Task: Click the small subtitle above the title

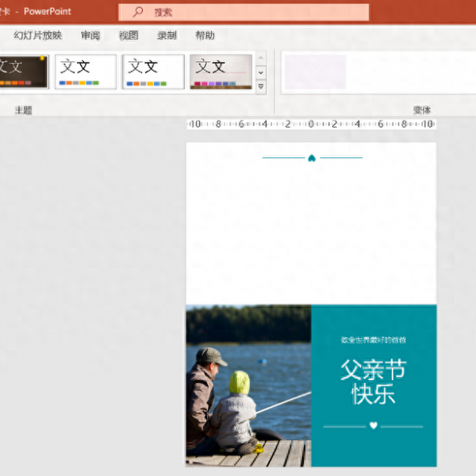Action: click(x=374, y=340)
